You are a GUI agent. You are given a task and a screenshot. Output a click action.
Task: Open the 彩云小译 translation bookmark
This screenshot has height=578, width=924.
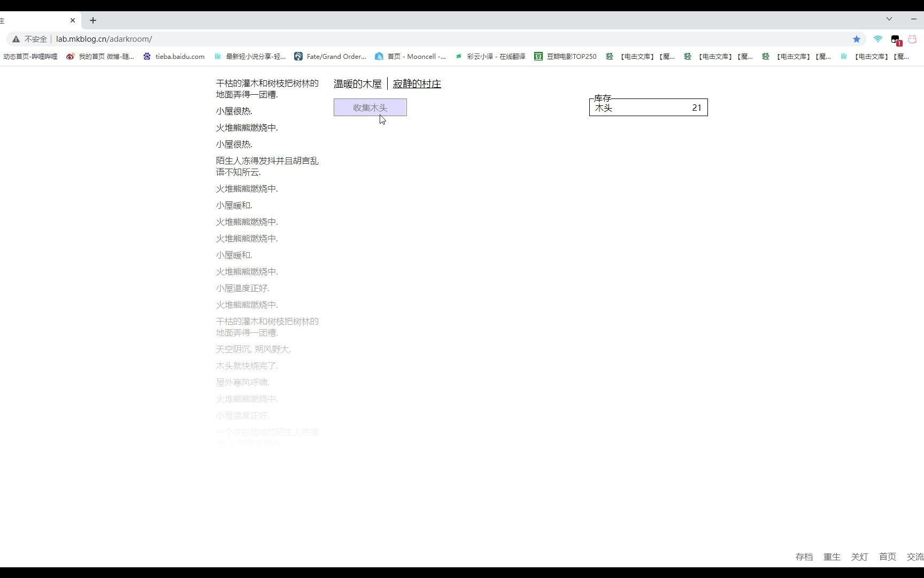point(490,56)
